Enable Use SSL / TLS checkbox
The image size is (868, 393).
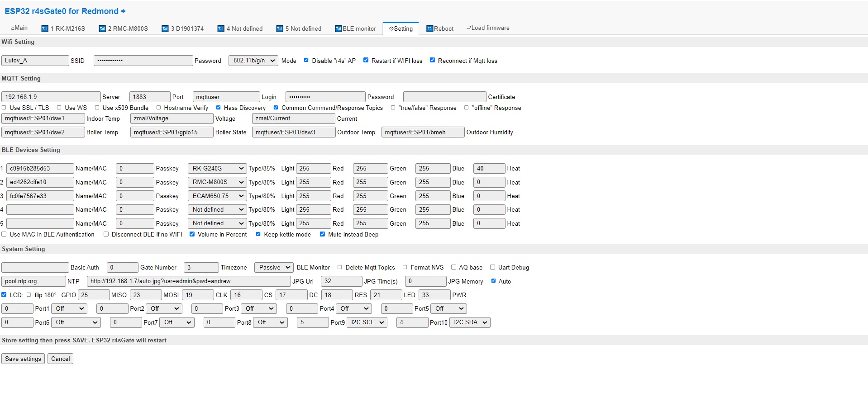tap(4, 108)
